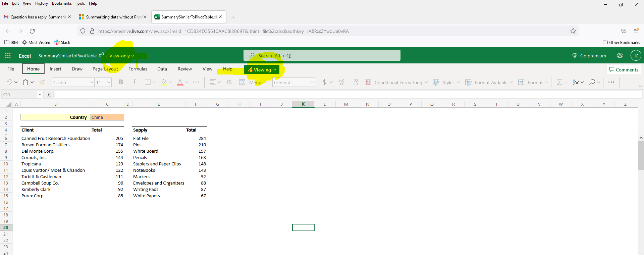Click the Align text icon
644x255 pixels.
(x=212, y=82)
